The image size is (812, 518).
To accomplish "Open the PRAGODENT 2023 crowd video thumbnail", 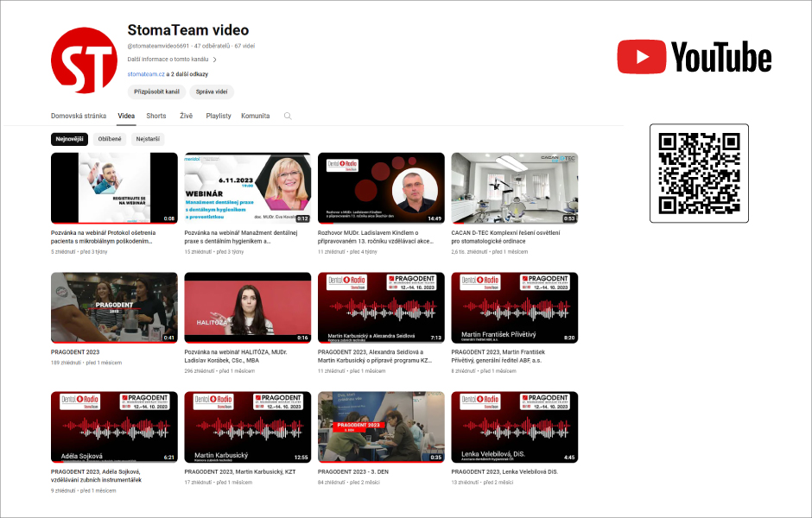I will click(x=114, y=307).
